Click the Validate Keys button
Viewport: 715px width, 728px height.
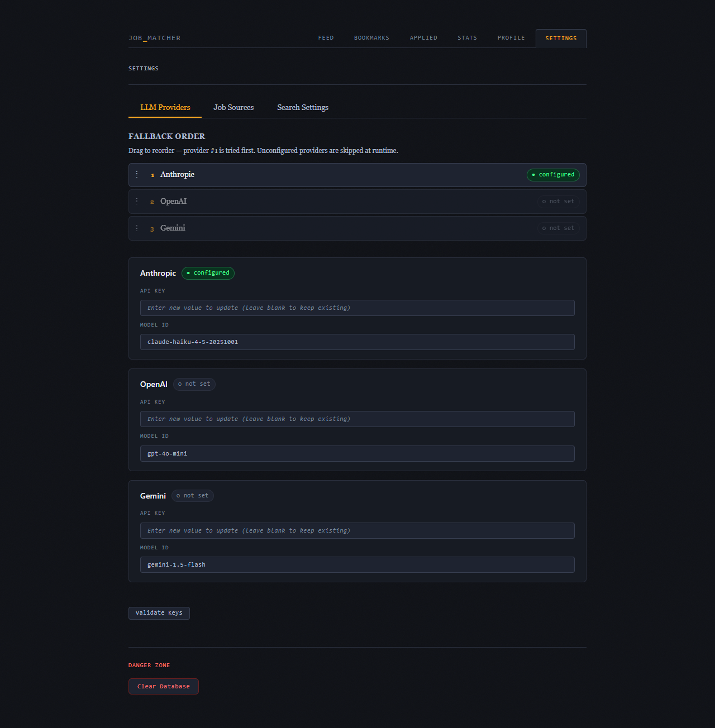coord(159,612)
